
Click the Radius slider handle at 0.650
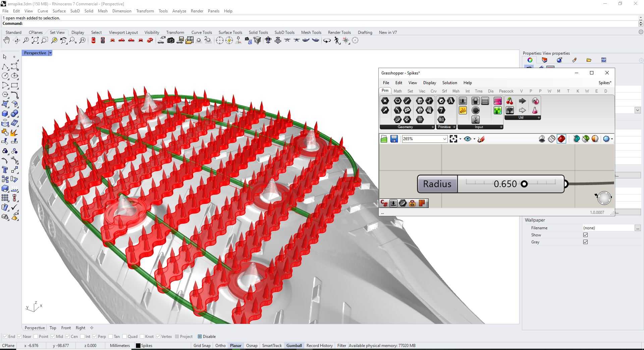524,184
